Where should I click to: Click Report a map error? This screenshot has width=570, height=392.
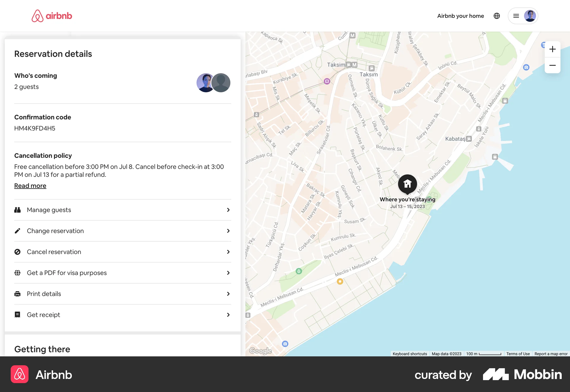tap(551, 354)
